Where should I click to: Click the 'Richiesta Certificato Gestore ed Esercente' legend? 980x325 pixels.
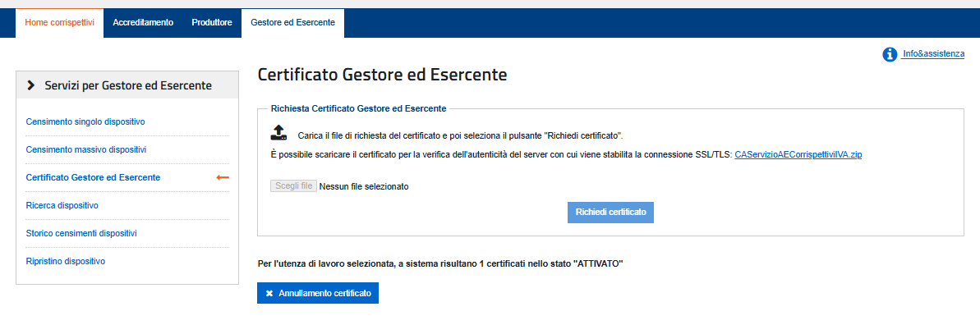pyautogui.click(x=359, y=108)
